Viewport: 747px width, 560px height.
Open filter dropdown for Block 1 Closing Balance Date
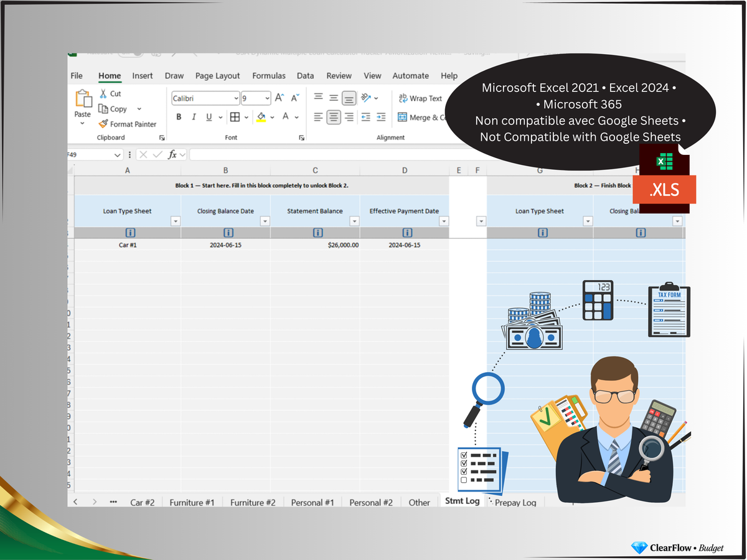tap(265, 221)
